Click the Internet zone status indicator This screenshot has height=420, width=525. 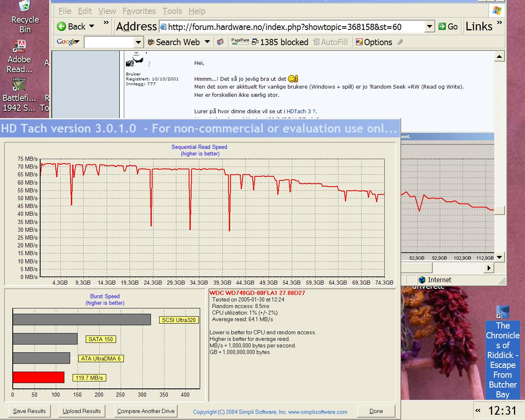pos(435,280)
